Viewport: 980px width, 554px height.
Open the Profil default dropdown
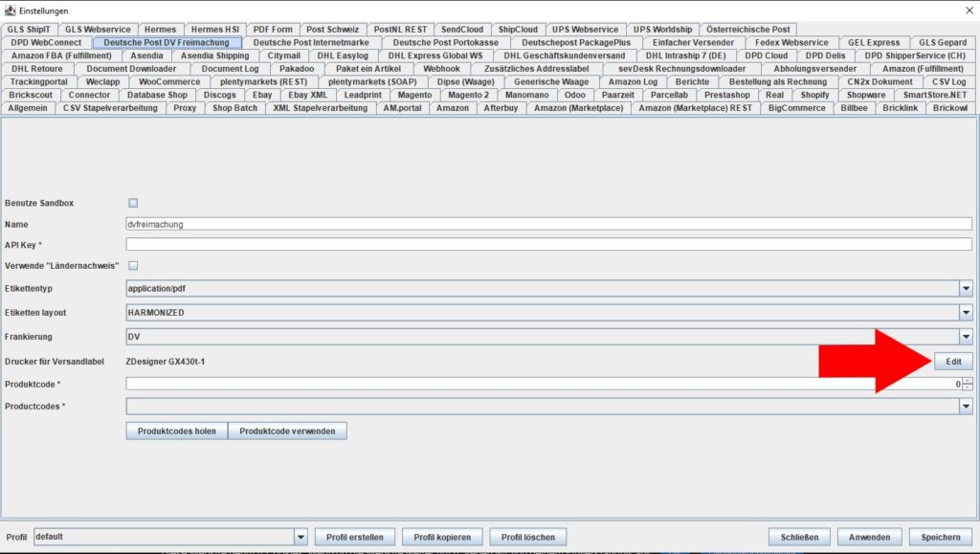click(301, 537)
